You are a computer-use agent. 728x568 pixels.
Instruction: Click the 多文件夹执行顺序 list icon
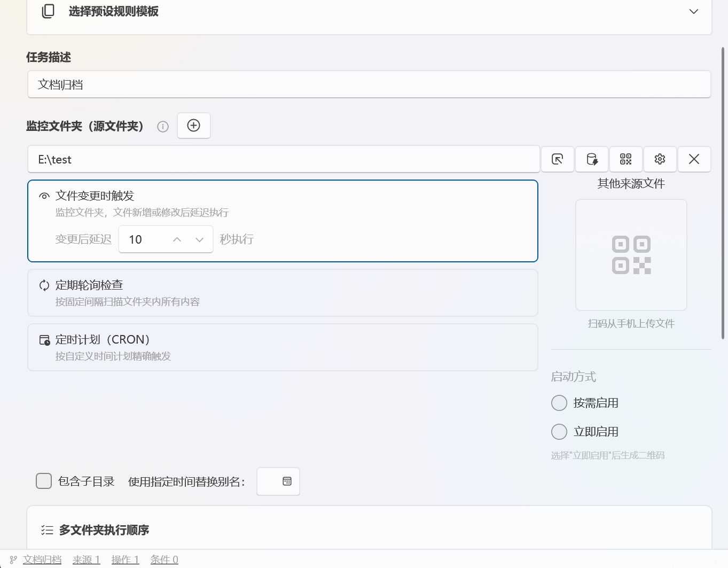pos(47,530)
